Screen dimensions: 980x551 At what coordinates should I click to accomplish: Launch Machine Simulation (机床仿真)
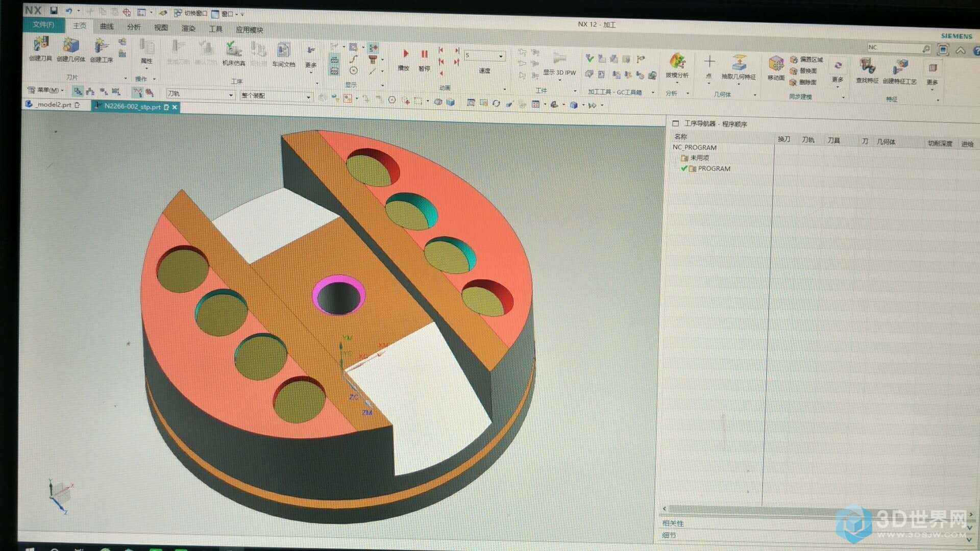(x=233, y=54)
